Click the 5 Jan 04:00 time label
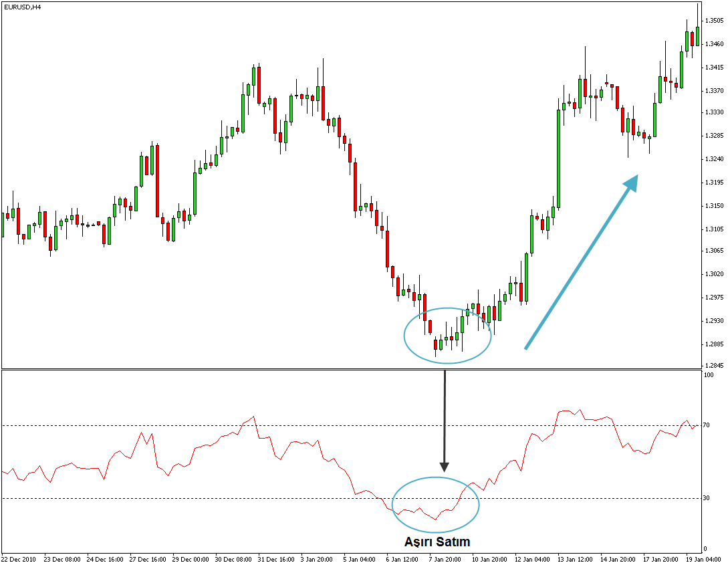 [360, 560]
